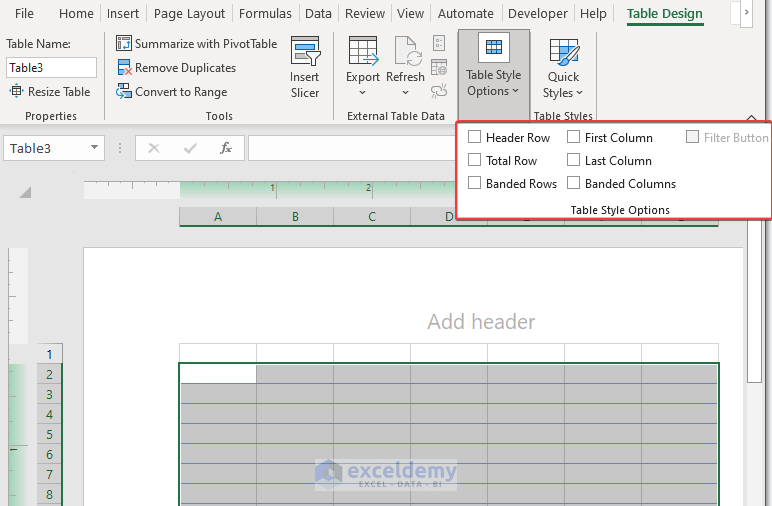Click the Remove Duplicates icon

[124, 67]
